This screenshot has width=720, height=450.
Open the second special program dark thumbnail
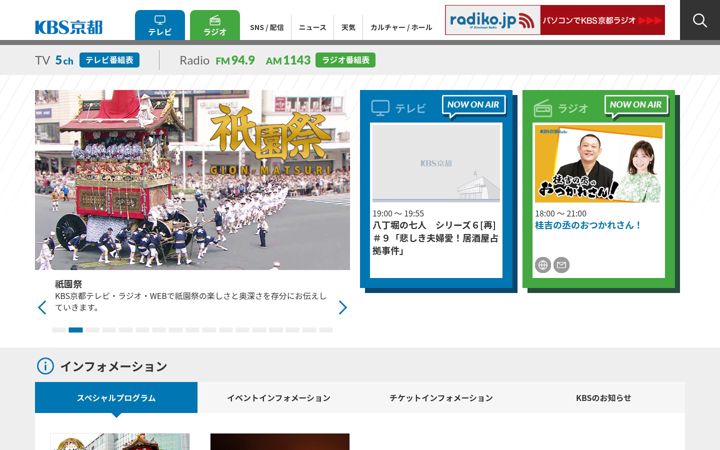tap(280, 441)
